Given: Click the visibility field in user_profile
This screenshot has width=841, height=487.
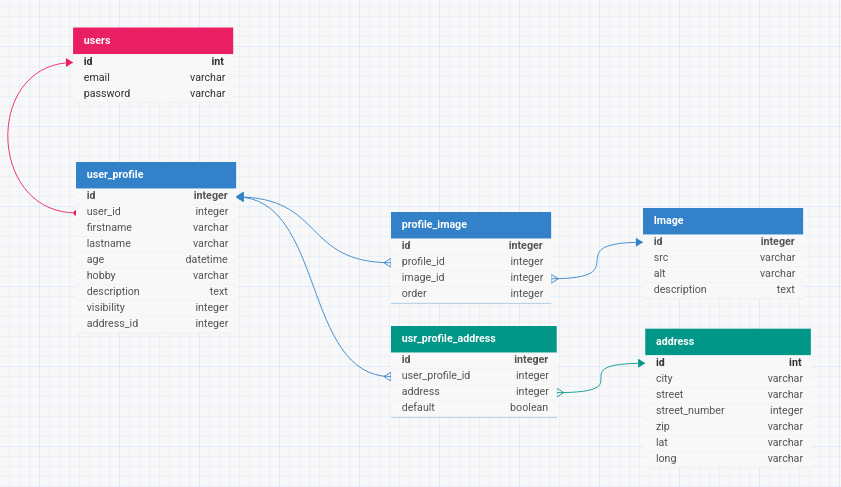Looking at the screenshot, I should pos(157,307).
